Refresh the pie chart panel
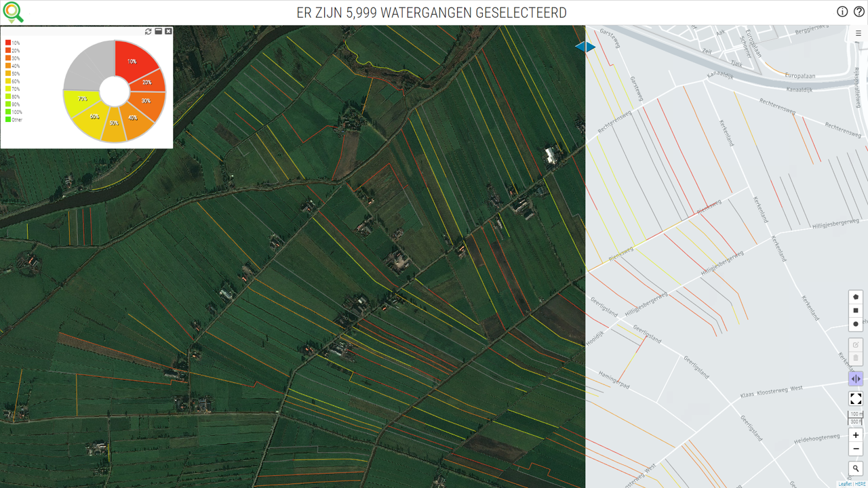Viewport: 868px width, 488px height. tap(149, 31)
